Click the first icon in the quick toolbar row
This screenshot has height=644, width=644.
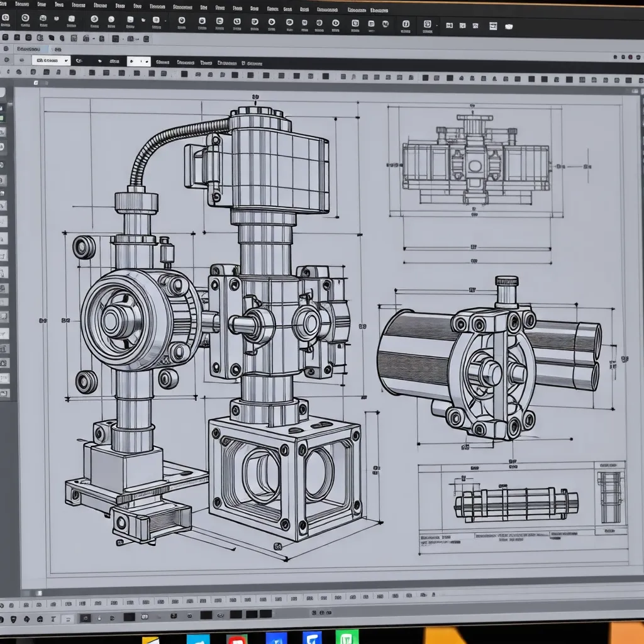[5, 37]
